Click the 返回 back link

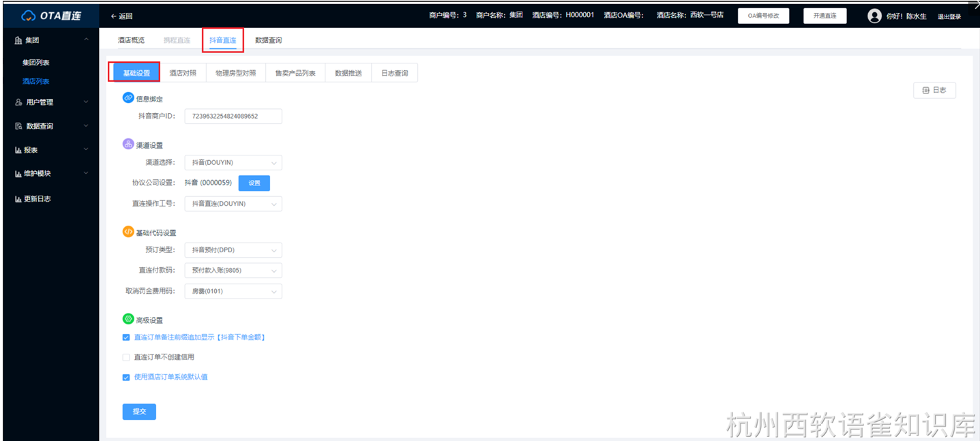[x=121, y=16]
